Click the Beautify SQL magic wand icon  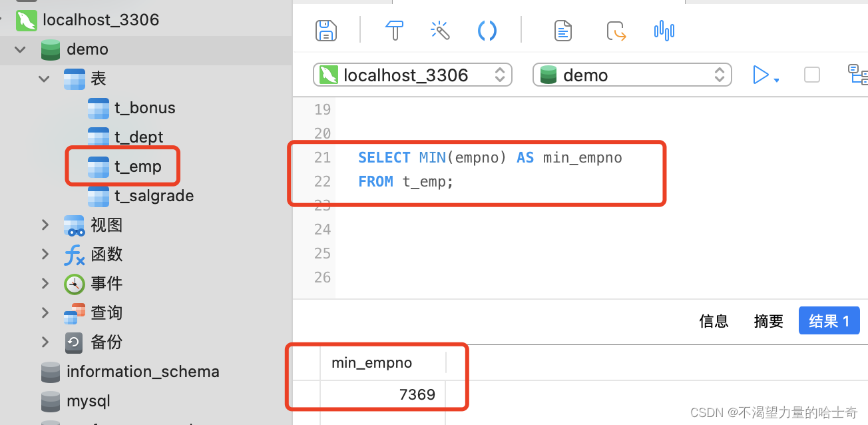coord(440,31)
